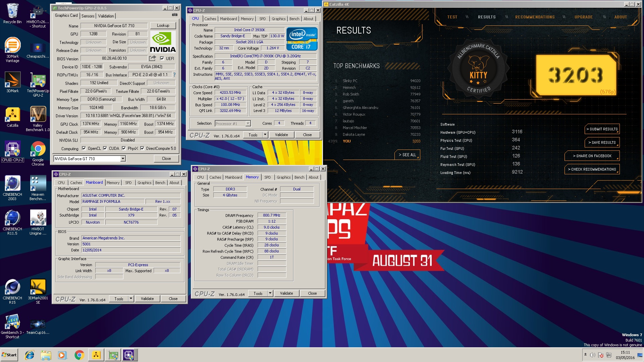Open the HWBOTx265 shortcut icon
644x362 pixels.
coord(38,16)
